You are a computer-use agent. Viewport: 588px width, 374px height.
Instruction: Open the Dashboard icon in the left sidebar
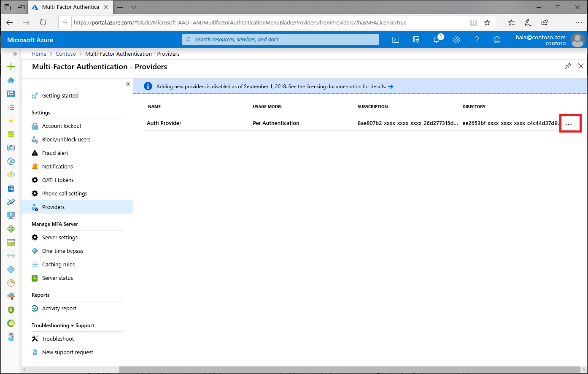[11, 94]
